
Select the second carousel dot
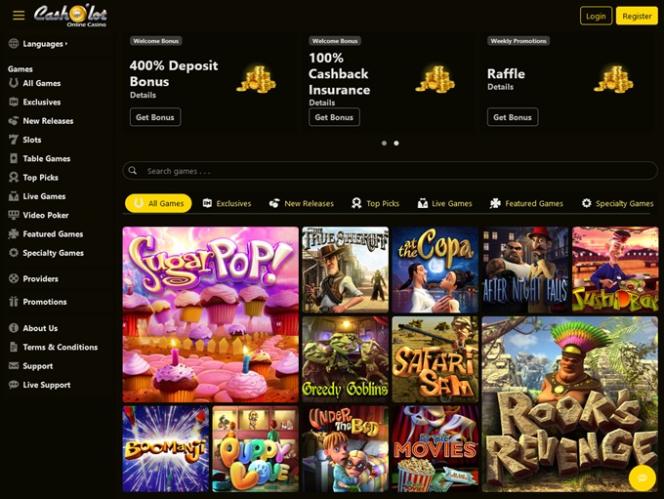point(396,143)
